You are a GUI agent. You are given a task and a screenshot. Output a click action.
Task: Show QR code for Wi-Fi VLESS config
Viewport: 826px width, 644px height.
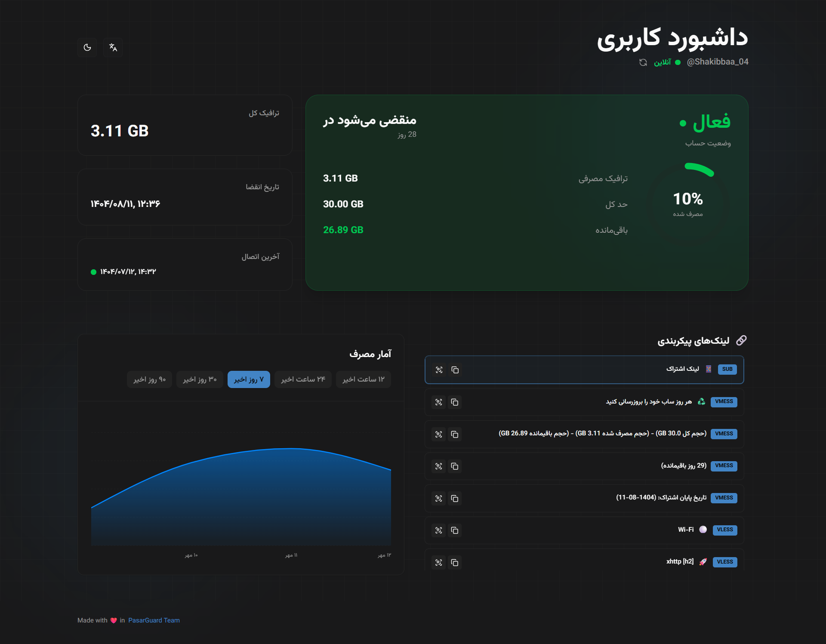439,530
